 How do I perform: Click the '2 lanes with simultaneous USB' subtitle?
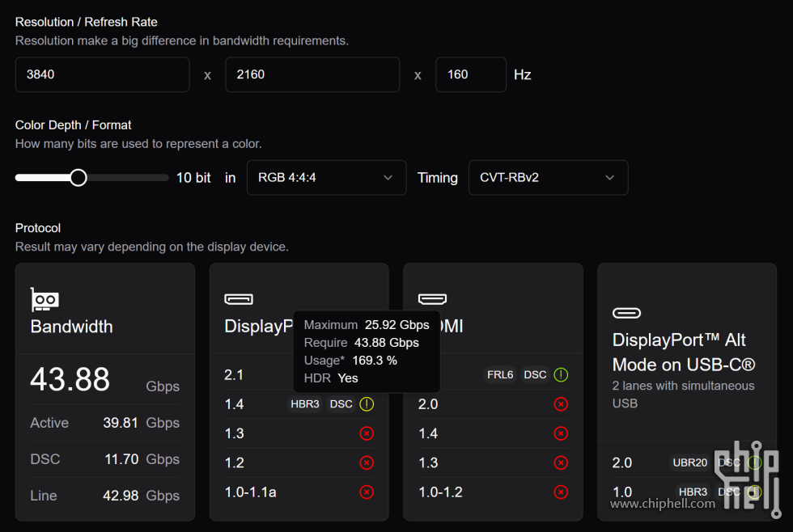tap(683, 395)
